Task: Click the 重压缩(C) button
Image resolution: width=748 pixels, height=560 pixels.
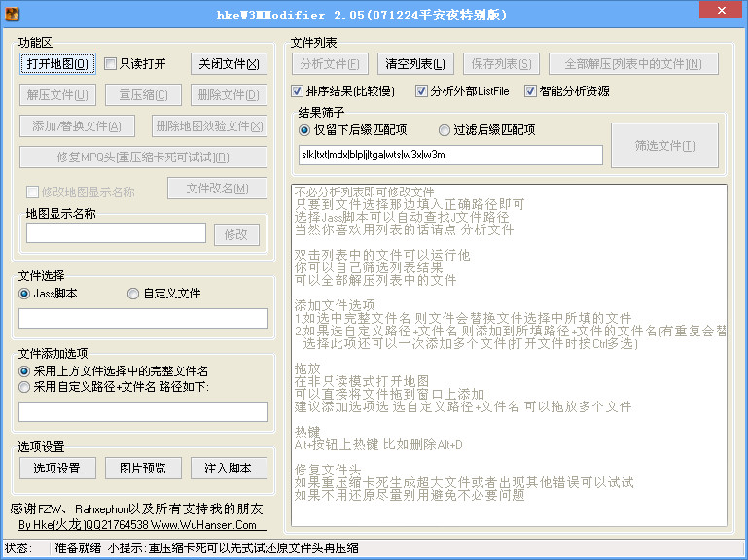Action: (143, 95)
